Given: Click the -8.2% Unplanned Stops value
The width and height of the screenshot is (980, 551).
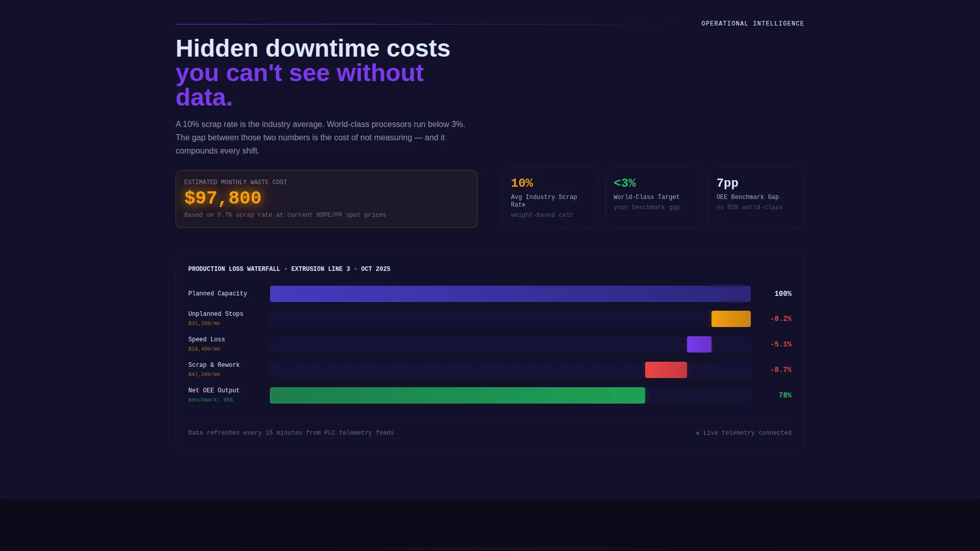Looking at the screenshot, I should point(781,319).
